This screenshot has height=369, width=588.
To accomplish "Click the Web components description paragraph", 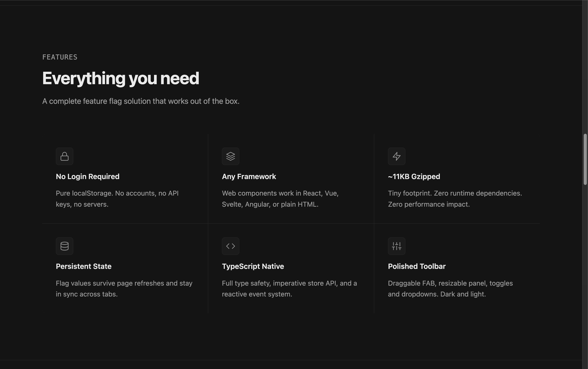I will 280,199.
